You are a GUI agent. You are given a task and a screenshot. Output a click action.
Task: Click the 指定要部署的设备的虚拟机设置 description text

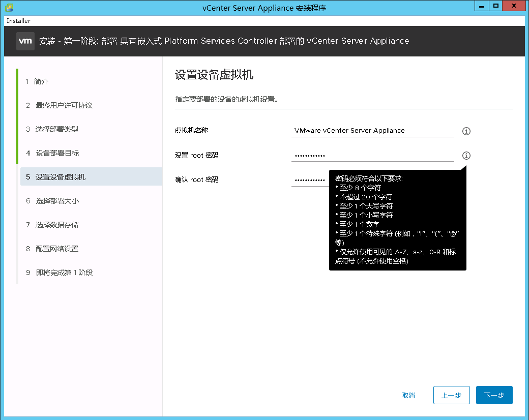pyautogui.click(x=226, y=100)
